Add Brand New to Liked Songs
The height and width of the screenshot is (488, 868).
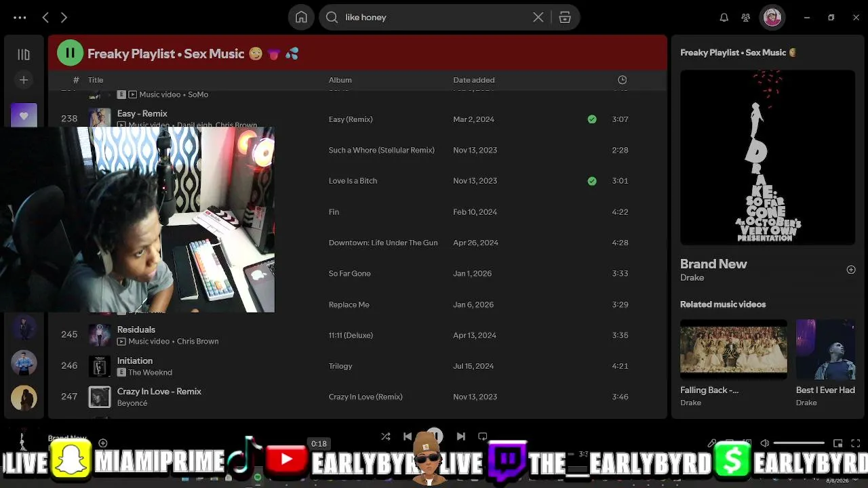pos(851,270)
